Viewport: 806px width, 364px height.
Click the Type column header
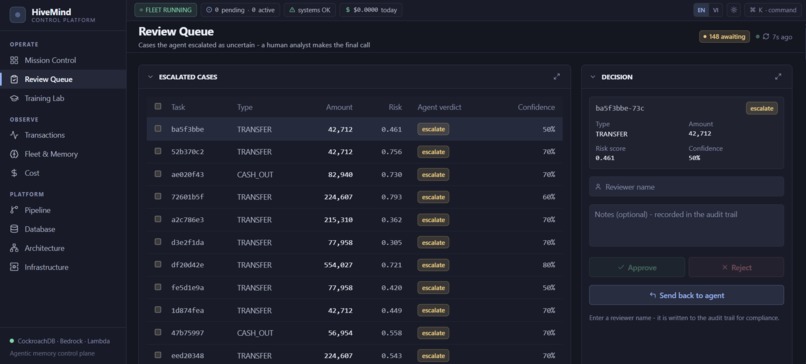pyautogui.click(x=245, y=107)
